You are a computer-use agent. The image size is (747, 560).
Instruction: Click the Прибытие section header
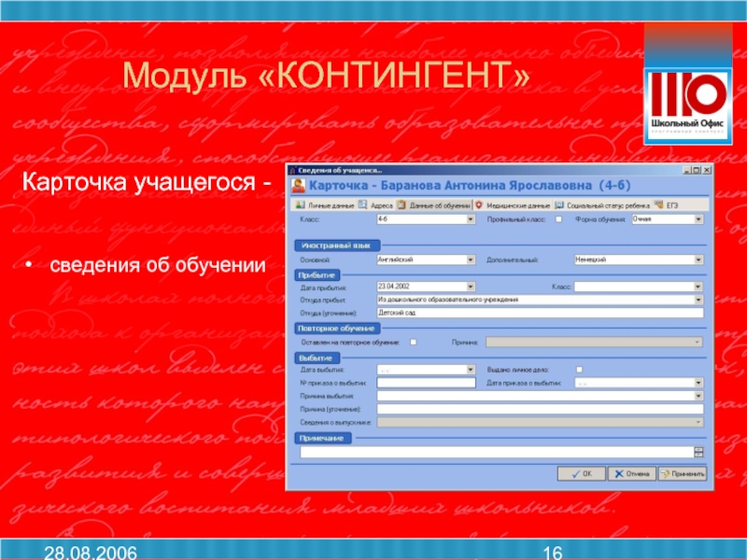[317, 275]
